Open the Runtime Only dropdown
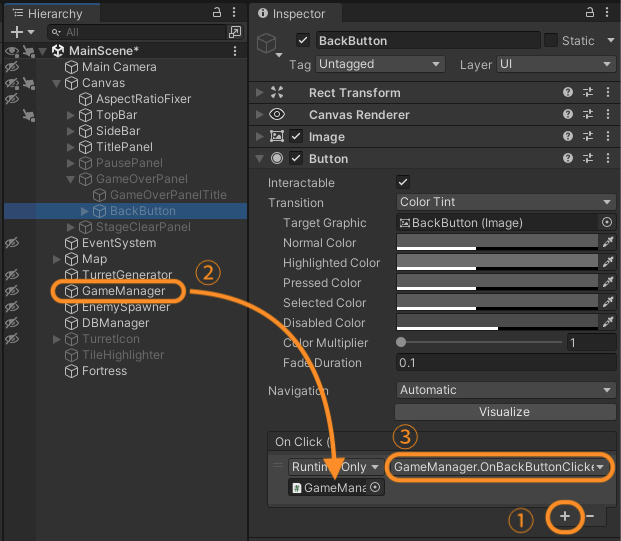This screenshot has width=621, height=541. (335, 467)
